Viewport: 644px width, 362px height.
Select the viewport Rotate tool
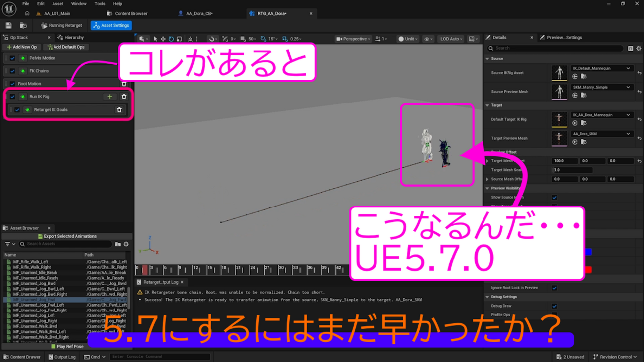[x=171, y=39]
